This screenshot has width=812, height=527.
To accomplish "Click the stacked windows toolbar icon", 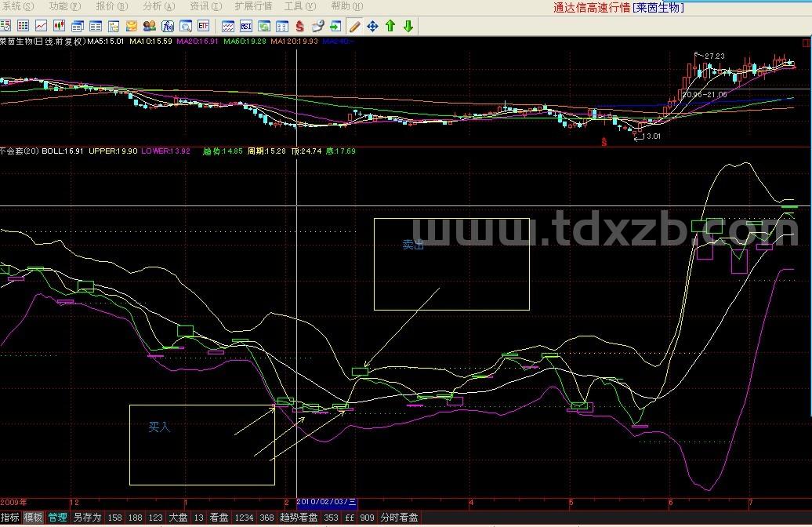I will point(78,25).
